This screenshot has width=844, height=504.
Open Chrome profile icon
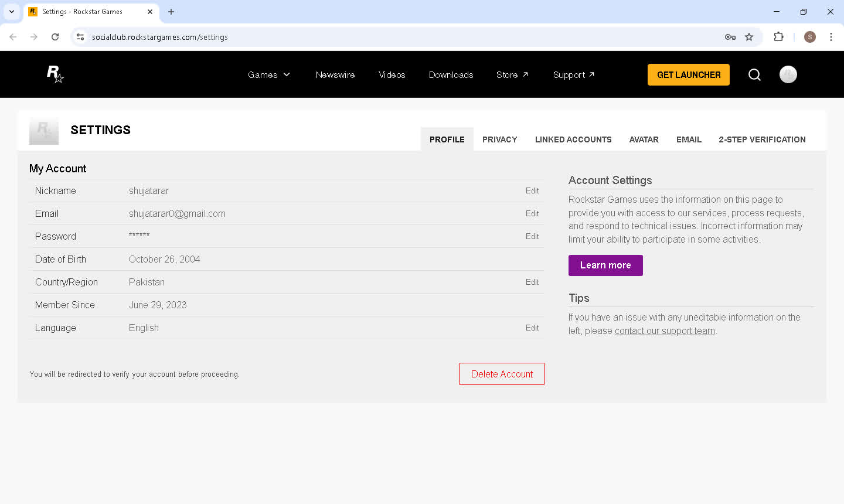(810, 37)
